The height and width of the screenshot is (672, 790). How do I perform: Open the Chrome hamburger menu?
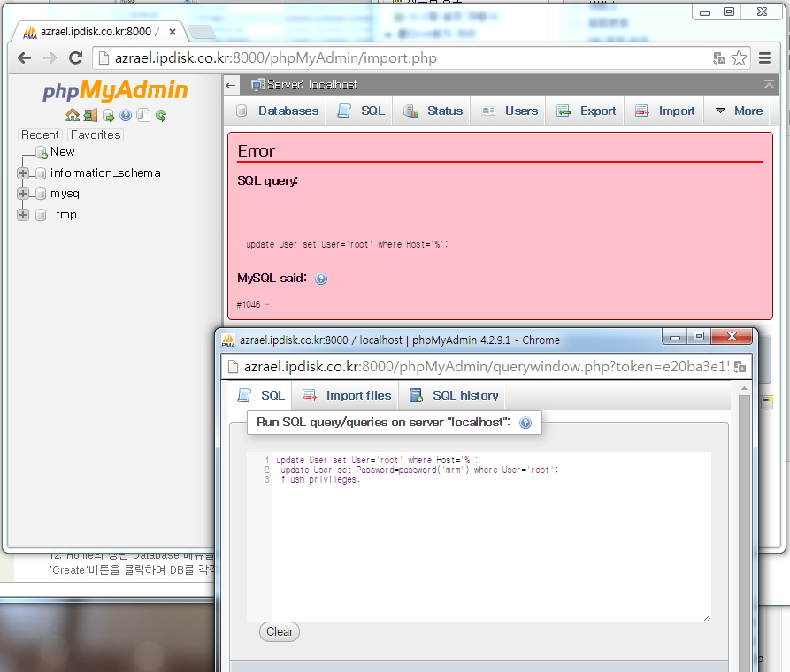coord(765,58)
